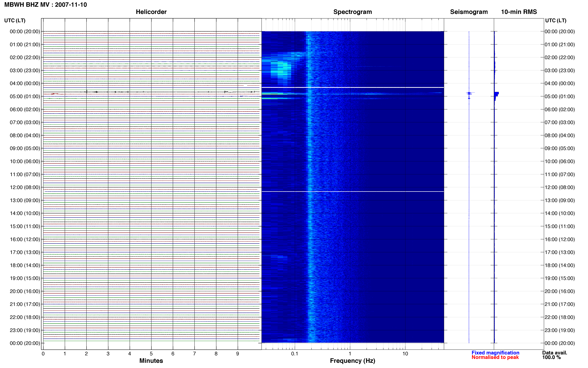
Task: Click '18:00 (14:00)' on the Helicorder time axis
Action: (25, 265)
